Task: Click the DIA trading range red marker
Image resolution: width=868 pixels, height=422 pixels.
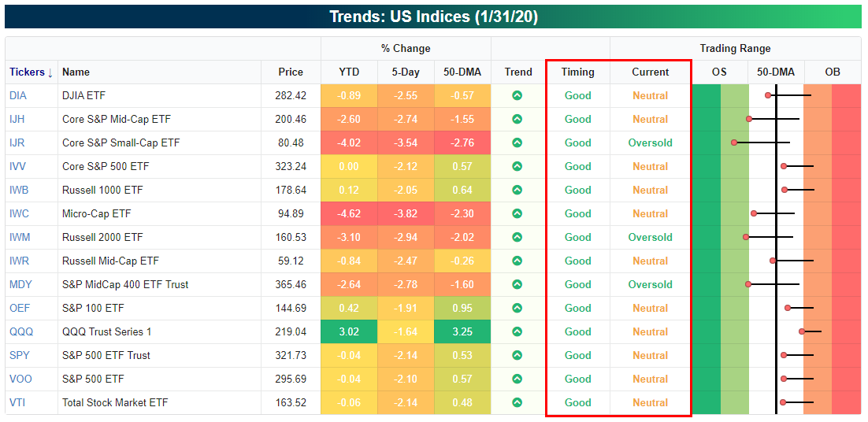Action: coord(768,95)
